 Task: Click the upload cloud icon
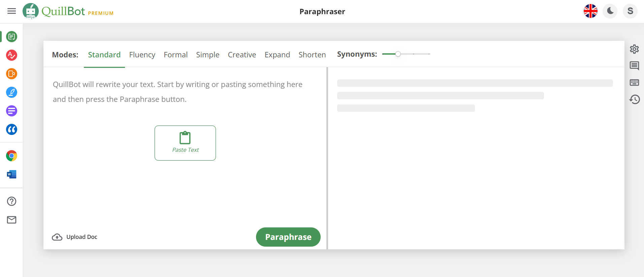(x=57, y=237)
